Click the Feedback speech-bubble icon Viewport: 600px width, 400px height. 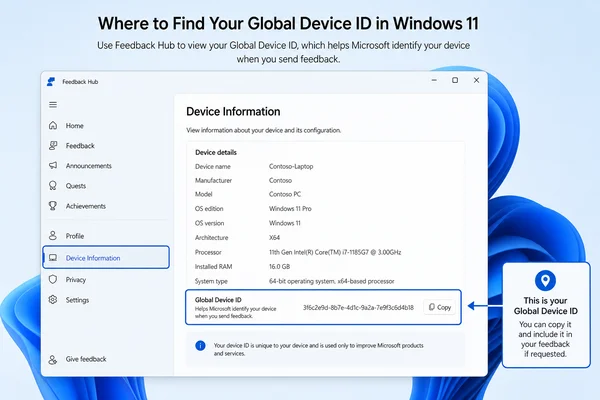click(53, 145)
